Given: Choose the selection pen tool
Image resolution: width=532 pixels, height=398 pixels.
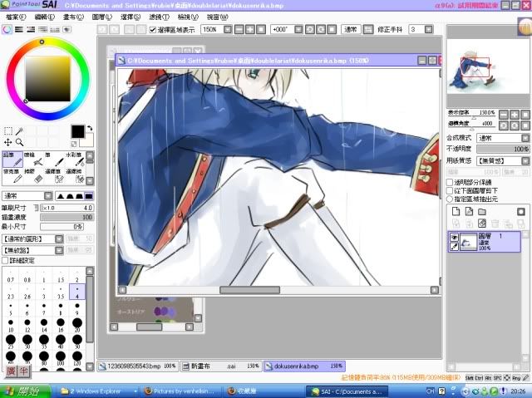Looking at the screenshot, I should point(54,176).
